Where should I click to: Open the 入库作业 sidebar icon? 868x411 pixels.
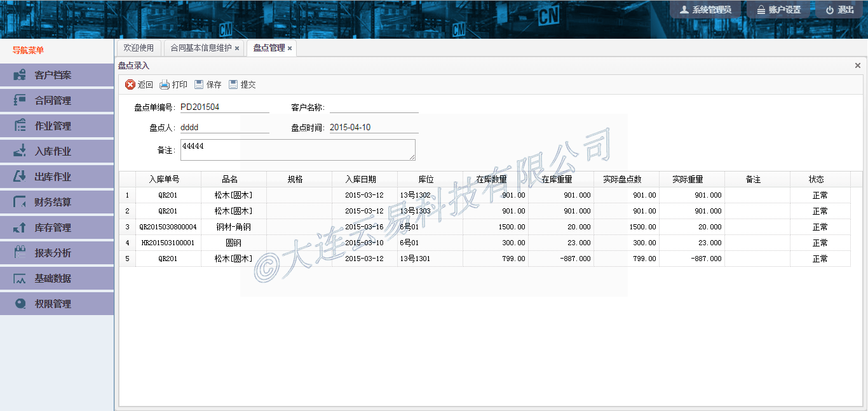point(20,151)
